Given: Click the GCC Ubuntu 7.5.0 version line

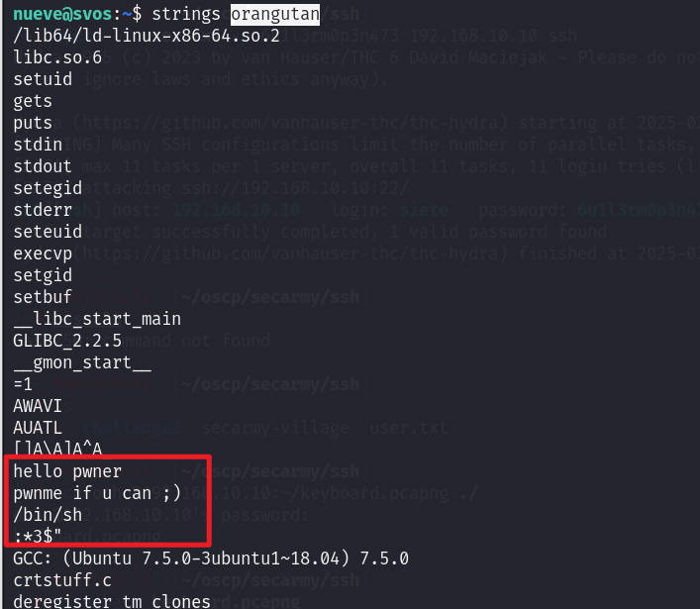Looking at the screenshot, I should coord(211,559).
